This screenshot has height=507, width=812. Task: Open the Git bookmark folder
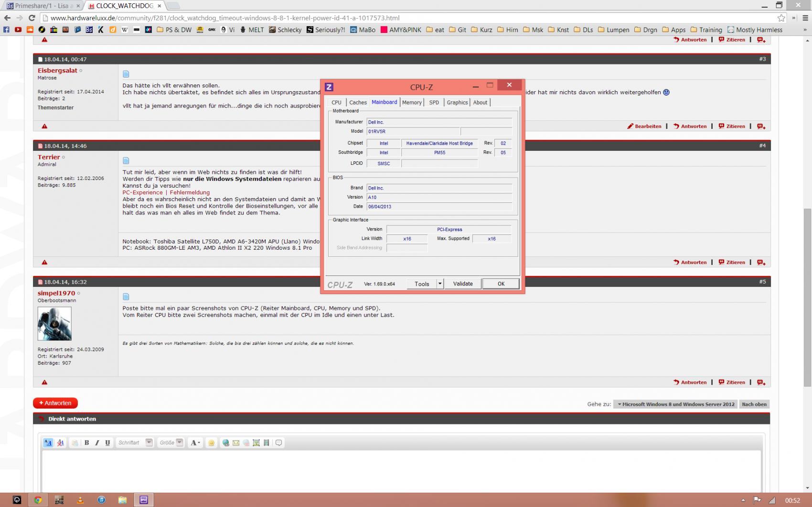(458, 30)
